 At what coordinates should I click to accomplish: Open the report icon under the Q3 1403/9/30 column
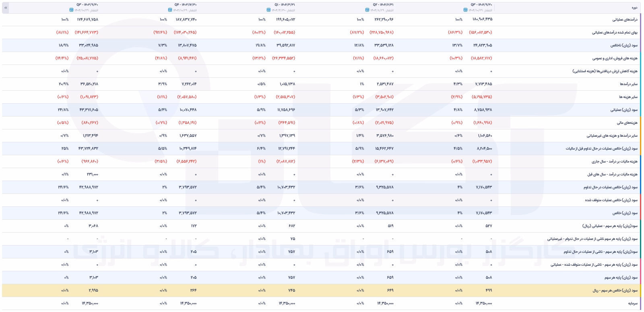71,10
